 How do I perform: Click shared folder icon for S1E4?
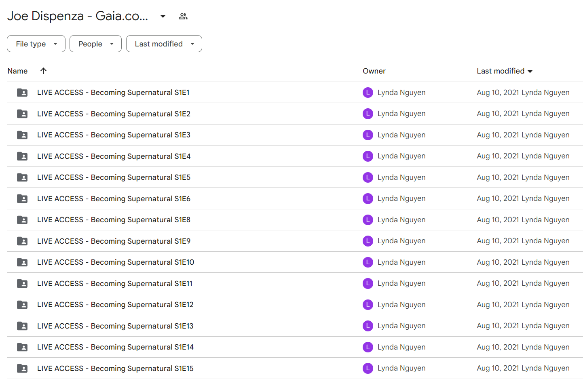22,156
